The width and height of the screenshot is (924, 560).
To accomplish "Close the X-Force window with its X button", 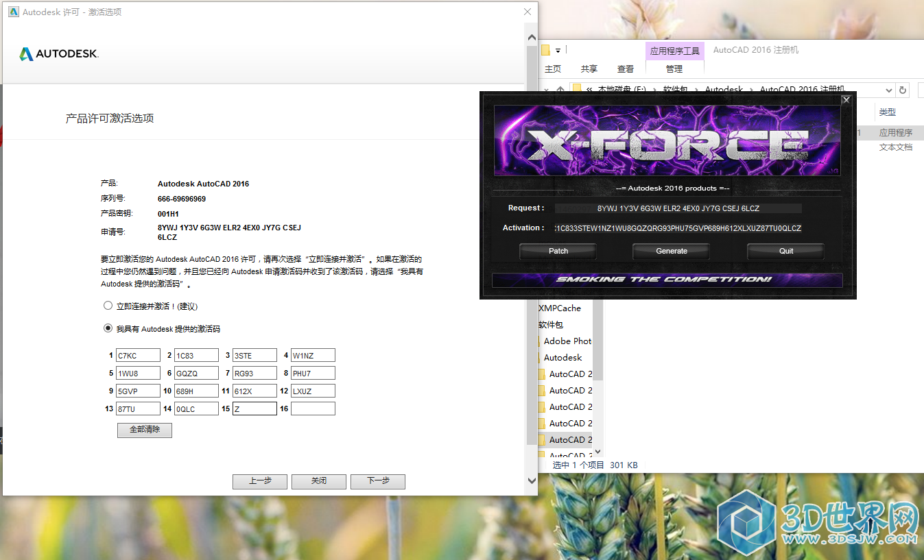I will click(x=846, y=100).
